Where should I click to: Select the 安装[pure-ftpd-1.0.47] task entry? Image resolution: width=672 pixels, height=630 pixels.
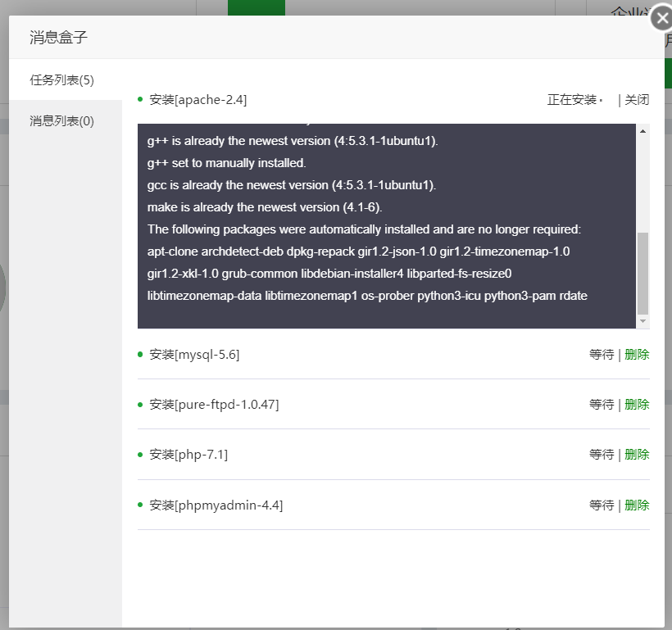pos(214,405)
